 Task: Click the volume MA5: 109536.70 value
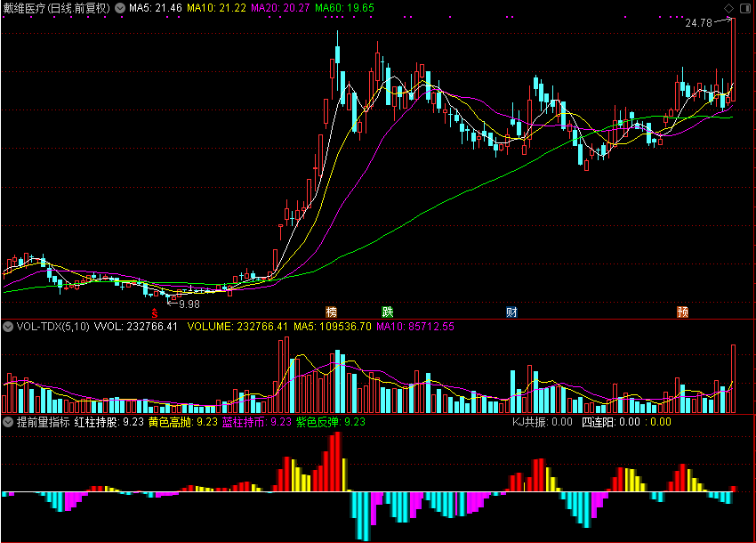click(x=333, y=327)
